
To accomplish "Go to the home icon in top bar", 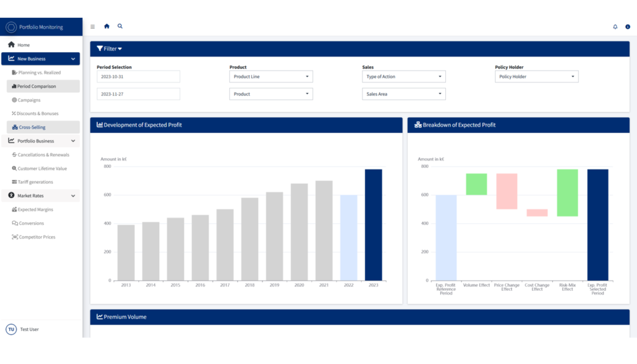I will coord(107,26).
